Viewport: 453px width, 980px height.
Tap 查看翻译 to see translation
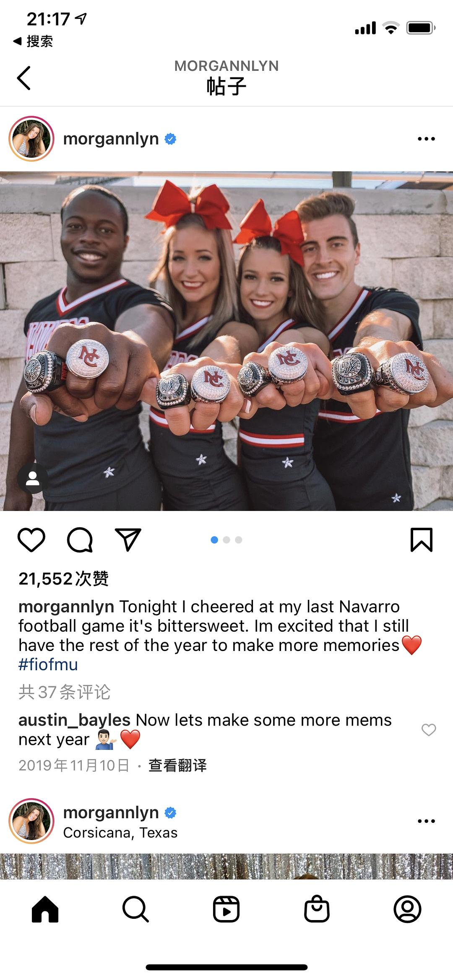pos(178,765)
